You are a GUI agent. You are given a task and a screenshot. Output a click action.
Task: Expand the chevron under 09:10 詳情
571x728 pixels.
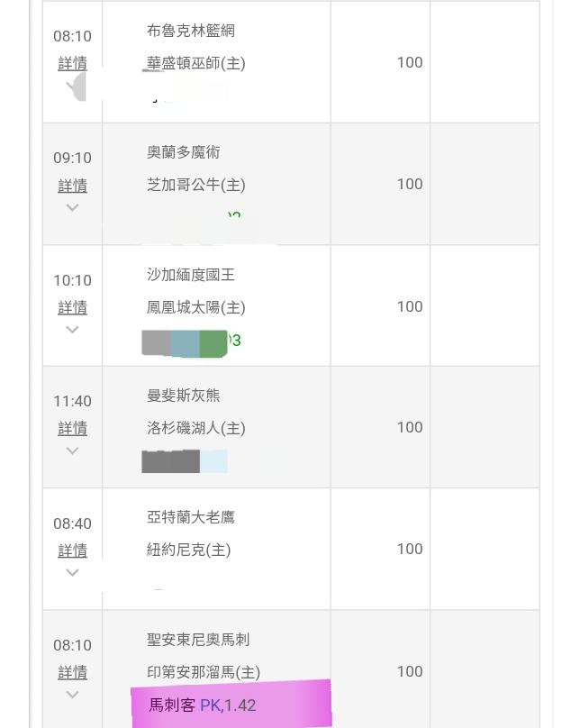click(72, 208)
